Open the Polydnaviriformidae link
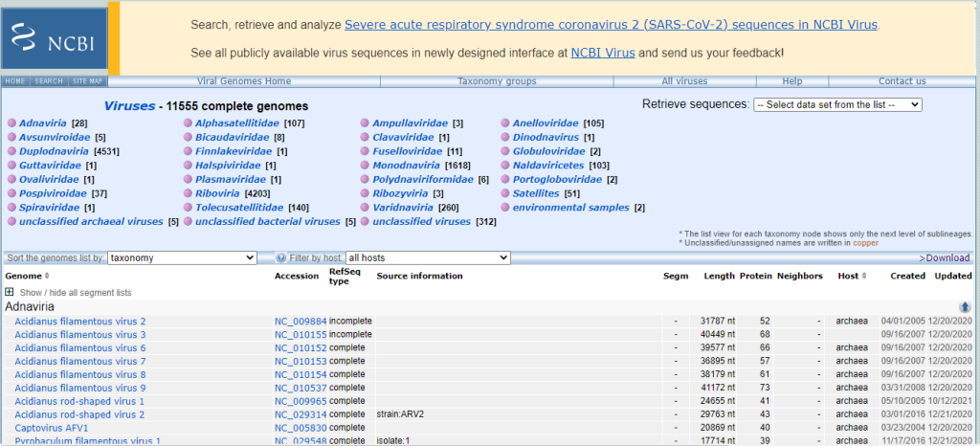The image size is (980, 446). (x=423, y=179)
